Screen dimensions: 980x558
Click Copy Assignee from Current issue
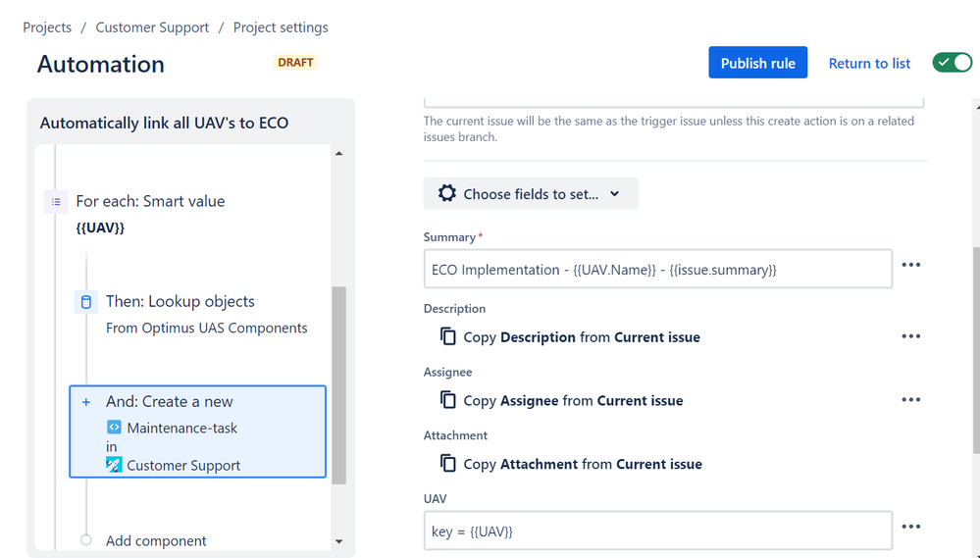point(573,400)
